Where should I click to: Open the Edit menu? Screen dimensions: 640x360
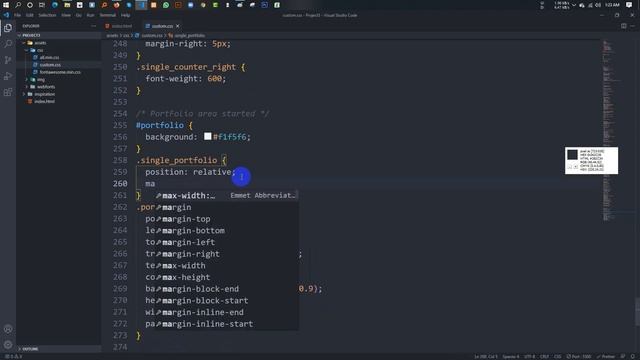tap(29, 15)
